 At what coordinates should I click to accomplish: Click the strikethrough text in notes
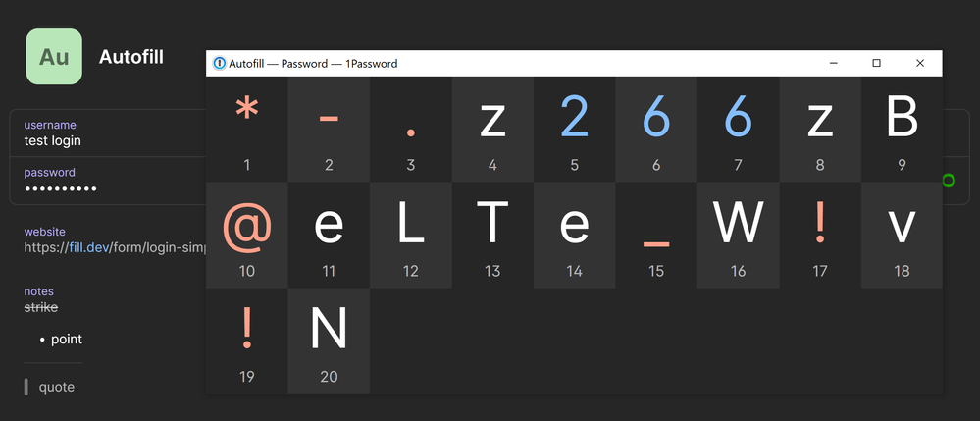click(x=41, y=307)
